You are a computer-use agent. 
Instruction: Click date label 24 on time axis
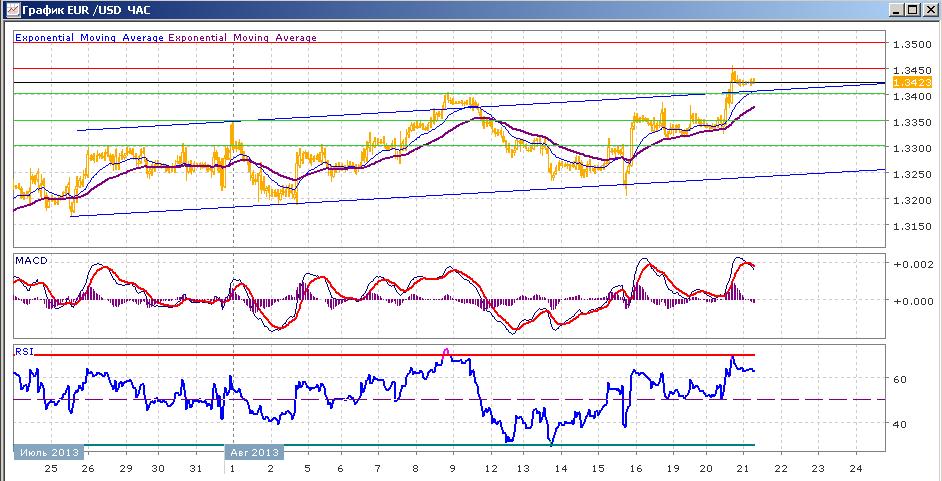(855, 468)
